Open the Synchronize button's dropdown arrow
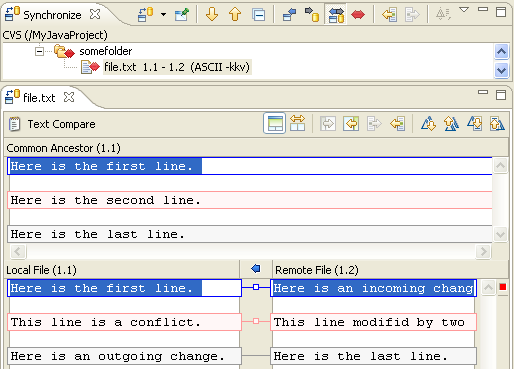The width and height of the screenshot is (514, 369). 163,14
